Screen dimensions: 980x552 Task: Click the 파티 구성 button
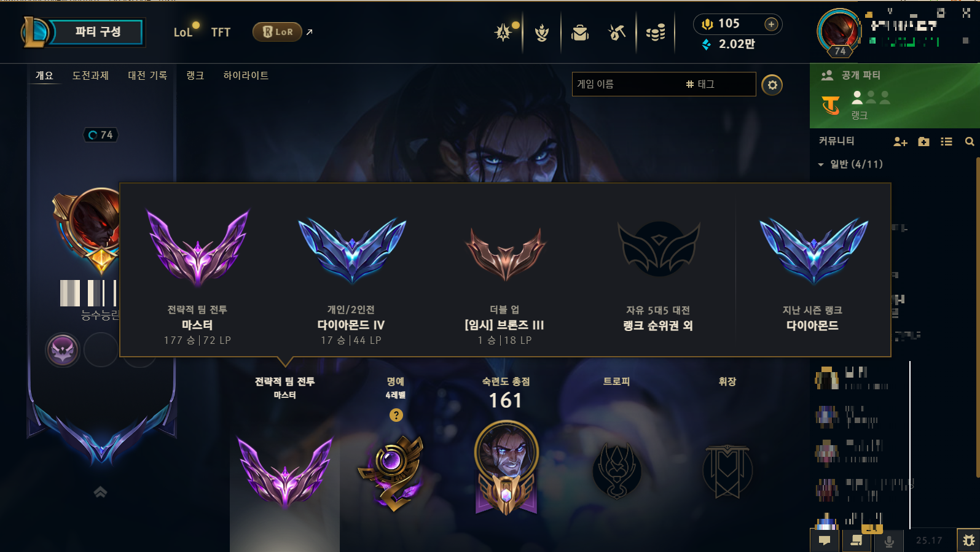(x=97, y=32)
